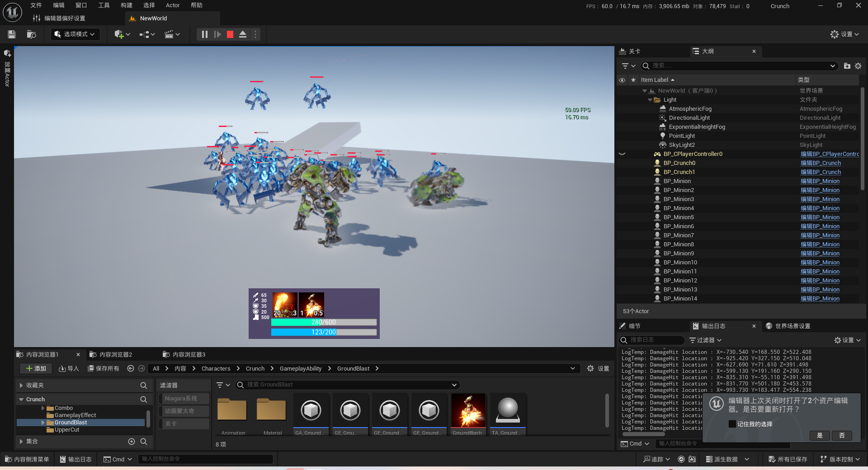Open Outliner settings gear
The width and height of the screenshot is (868, 470).
coord(858,66)
